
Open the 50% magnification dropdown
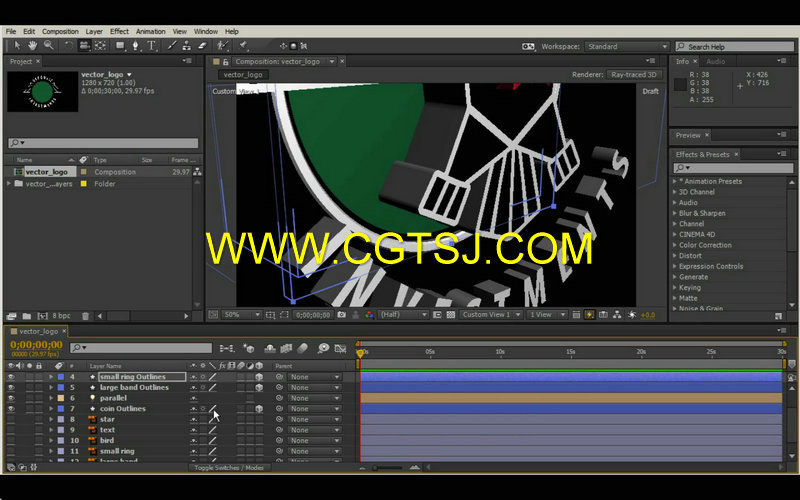[242, 315]
